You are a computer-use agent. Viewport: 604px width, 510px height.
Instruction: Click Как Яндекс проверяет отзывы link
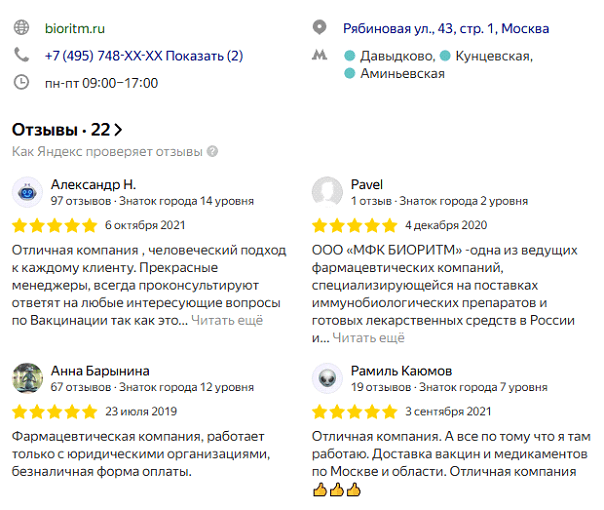[106, 152]
